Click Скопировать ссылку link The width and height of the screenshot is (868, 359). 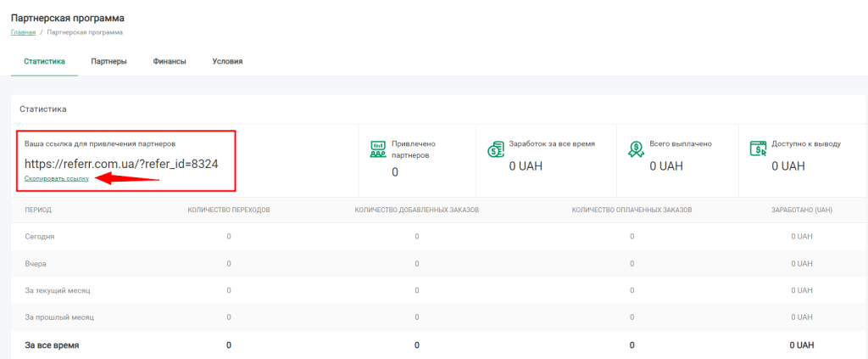coord(56,179)
